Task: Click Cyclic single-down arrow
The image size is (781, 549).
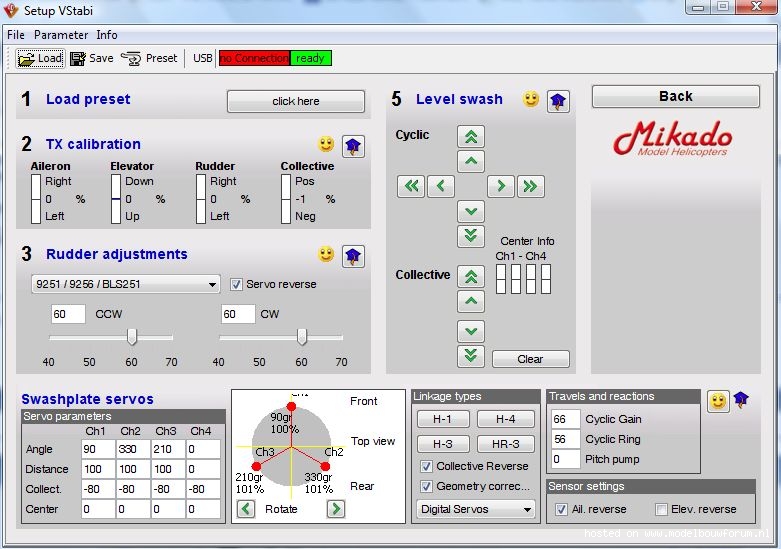Action: pos(471,211)
